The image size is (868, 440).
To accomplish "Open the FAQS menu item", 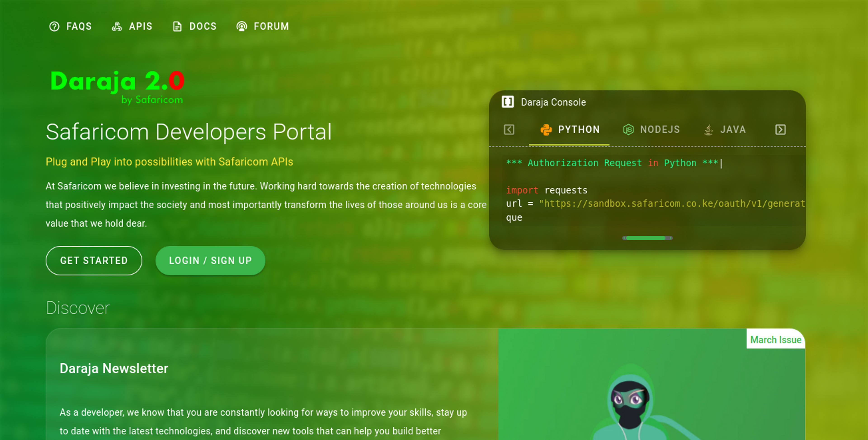I will (71, 26).
